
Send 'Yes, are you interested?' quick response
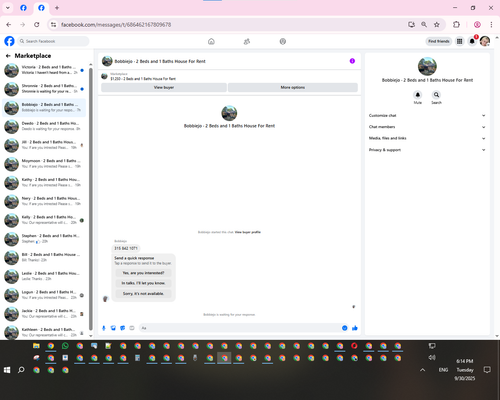143,273
